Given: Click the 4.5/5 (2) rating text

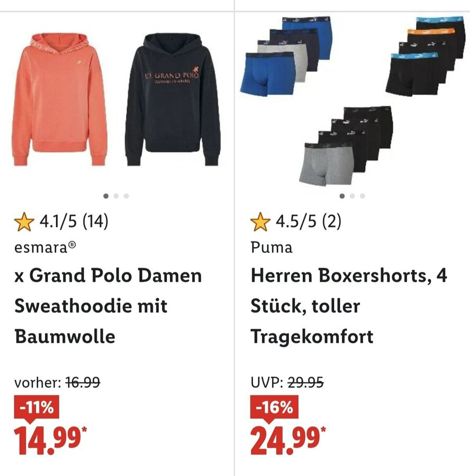Looking at the screenshot, I should [x=309, y=221].
